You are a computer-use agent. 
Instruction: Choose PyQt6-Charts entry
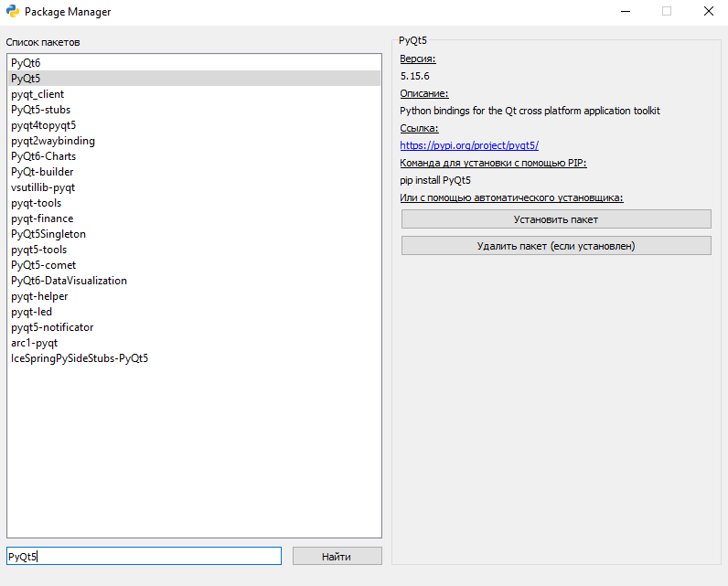pos(194,156)
